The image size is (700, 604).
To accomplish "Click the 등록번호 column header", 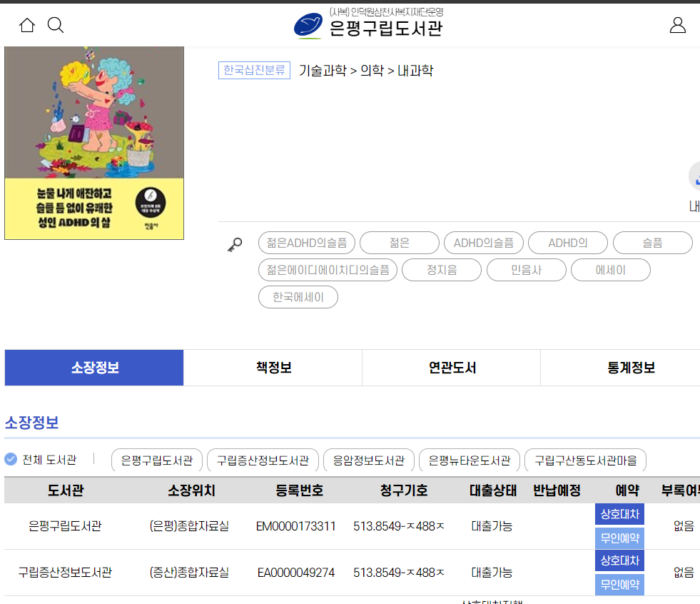I will pyautogui.click(x=299, y=490).
